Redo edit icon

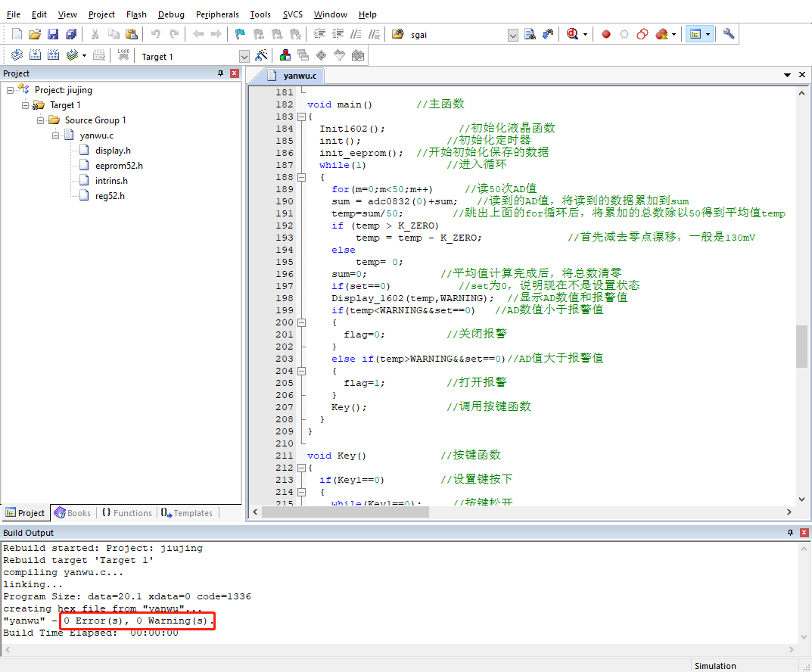click(174, 35)
